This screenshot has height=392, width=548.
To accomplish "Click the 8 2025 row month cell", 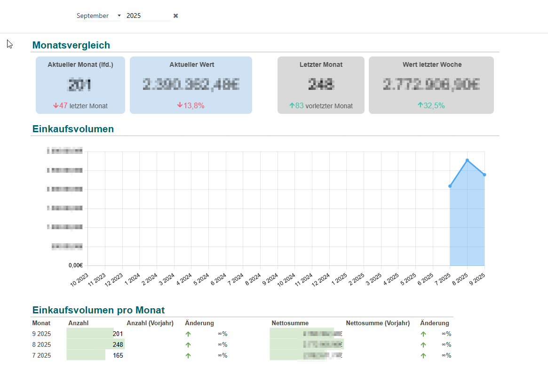I will click(x=41, y=345).
